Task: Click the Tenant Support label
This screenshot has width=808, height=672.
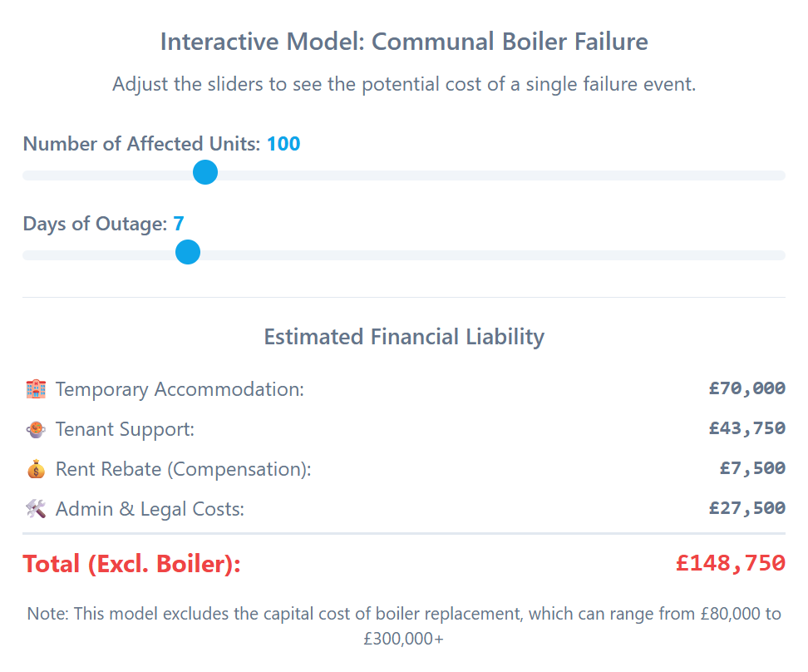Action: coord(125,429)
